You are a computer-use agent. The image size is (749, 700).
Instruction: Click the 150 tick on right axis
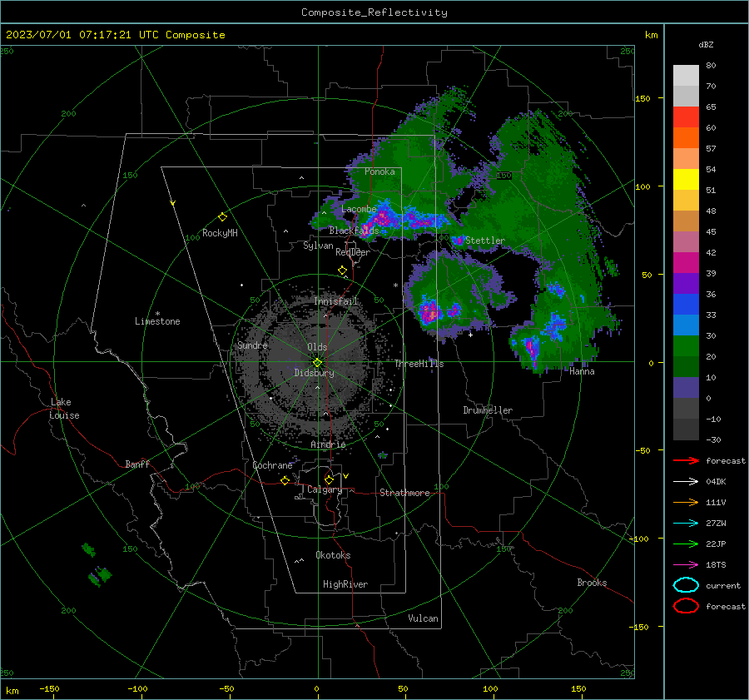[642, 98]
